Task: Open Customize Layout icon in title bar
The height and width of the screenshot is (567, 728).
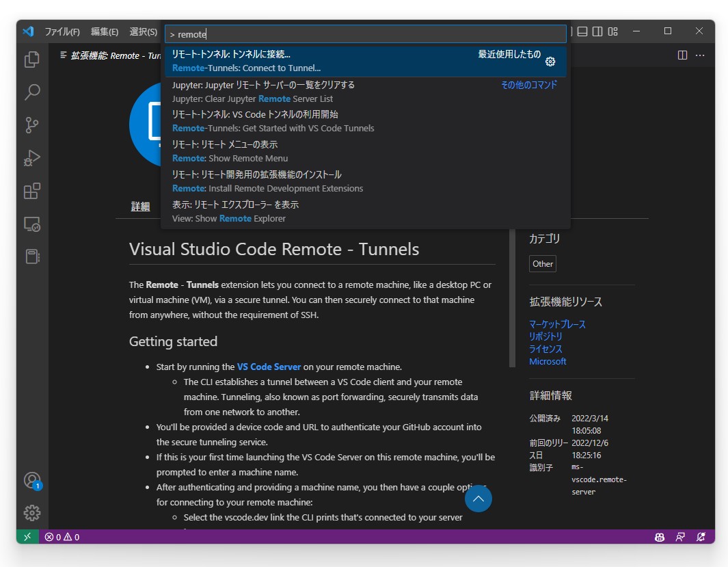Action: click(613, 31)
